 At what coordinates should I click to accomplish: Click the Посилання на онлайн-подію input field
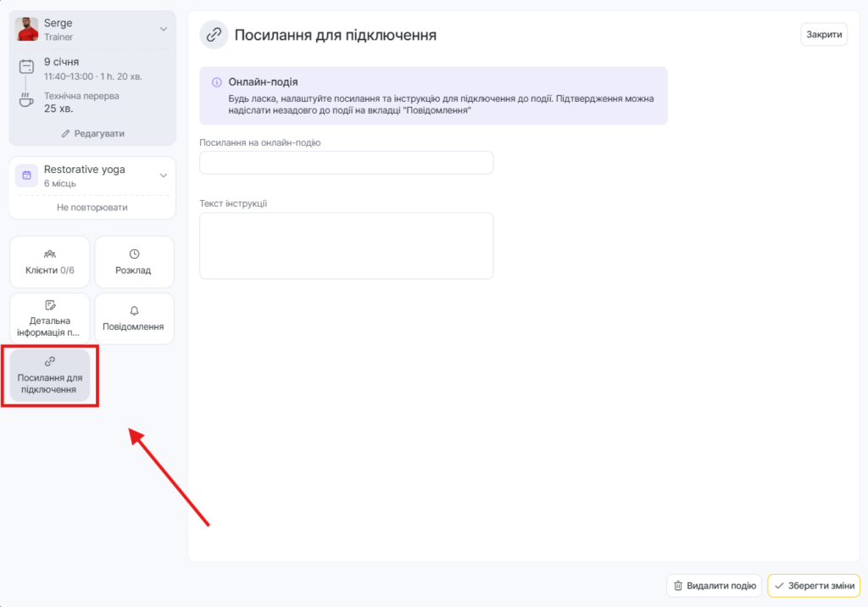346,163
